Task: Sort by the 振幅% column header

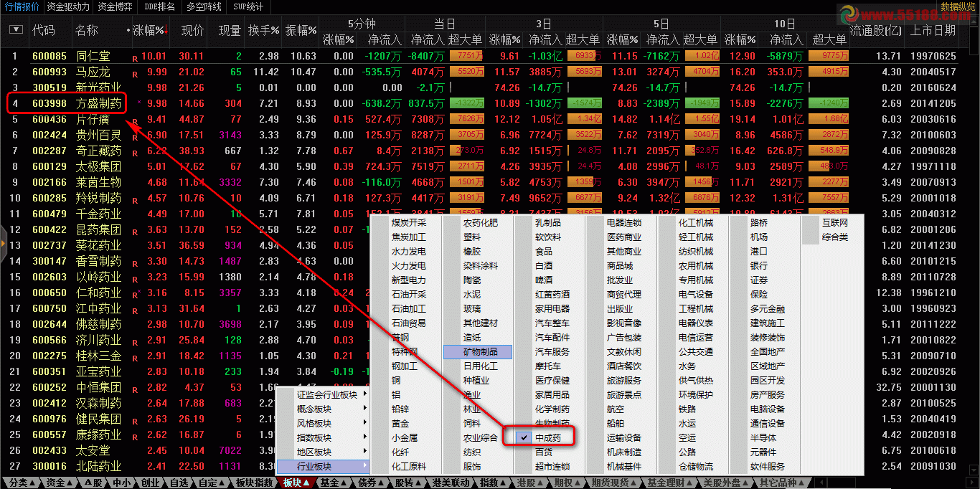Action: click(301, 31)
